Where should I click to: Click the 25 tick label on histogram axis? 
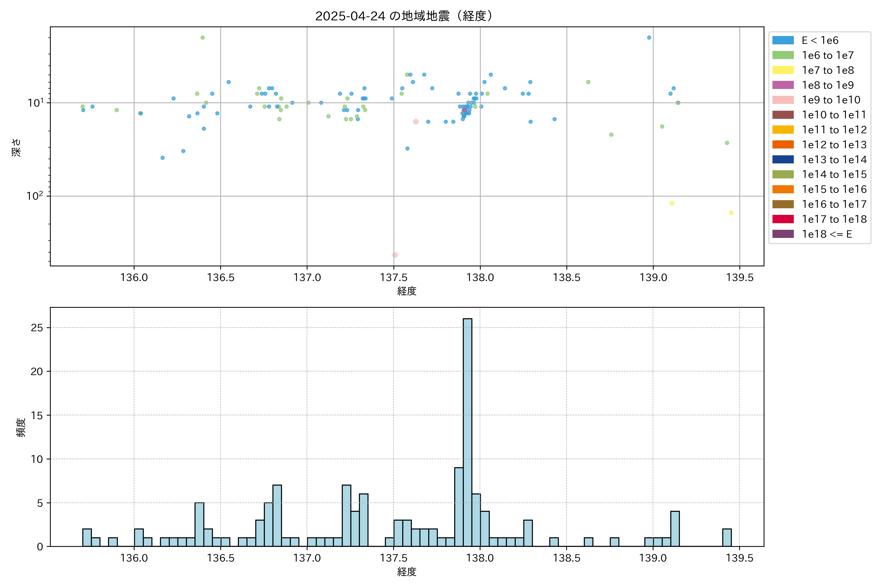click(37, 328)
